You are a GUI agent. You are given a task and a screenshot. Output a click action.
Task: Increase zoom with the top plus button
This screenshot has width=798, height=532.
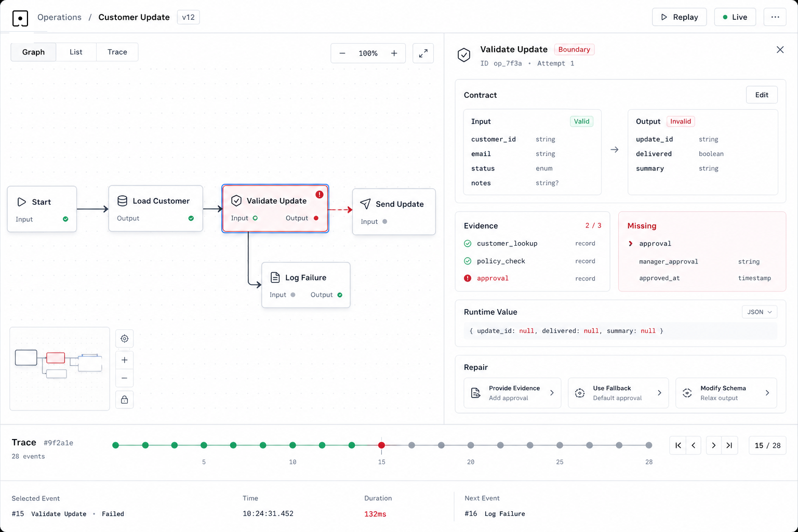click(x=394, y=53)
